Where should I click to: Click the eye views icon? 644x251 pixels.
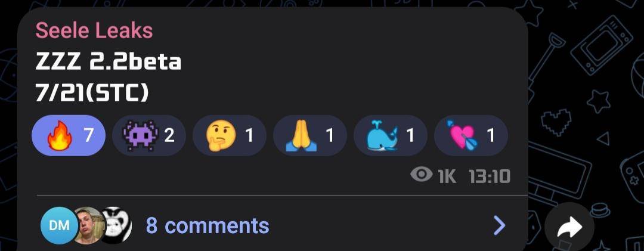click(x=422, y=175)
